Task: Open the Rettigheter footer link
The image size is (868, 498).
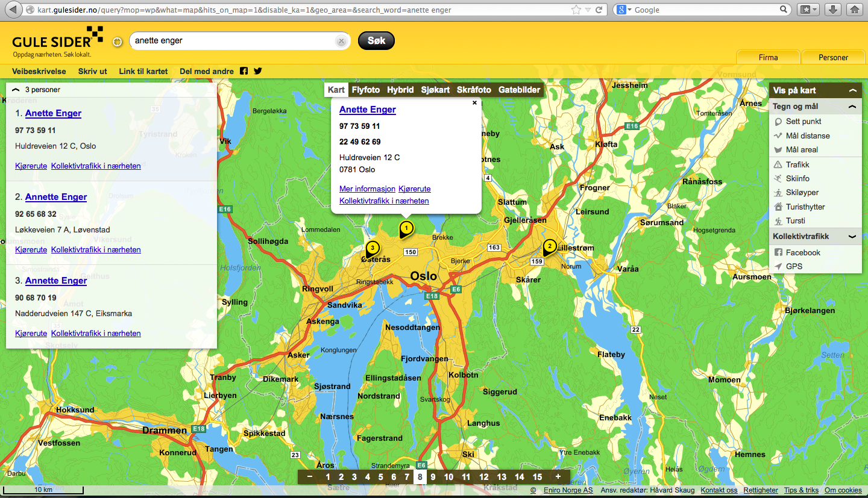Action: pyautogui.click(x=761, y=490)
